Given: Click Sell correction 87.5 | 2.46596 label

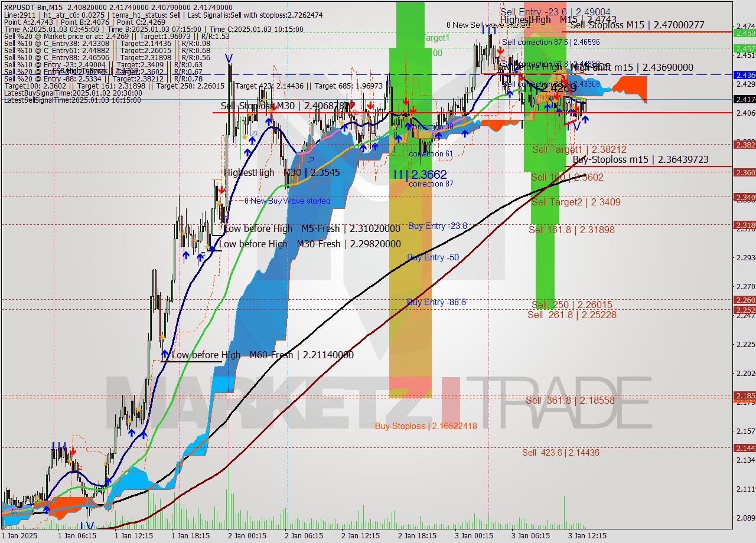Looking at the screenshot, I should [x=551, y=42].
